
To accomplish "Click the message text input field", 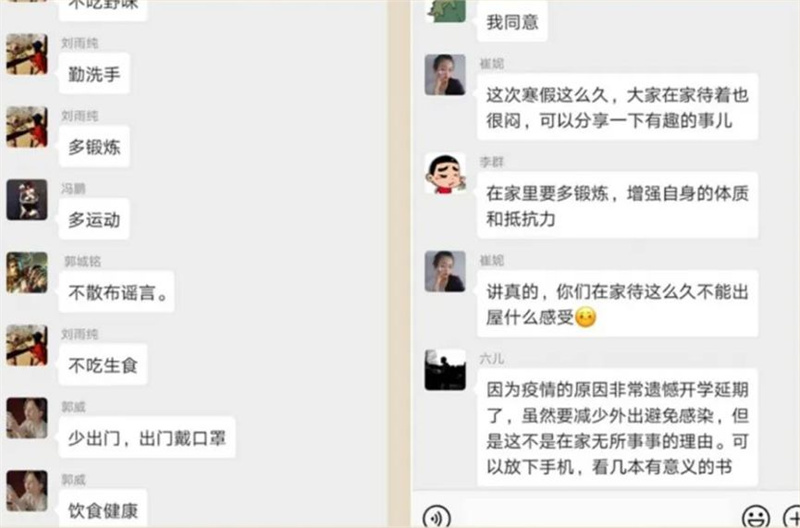I will click(x=595, y=516).
